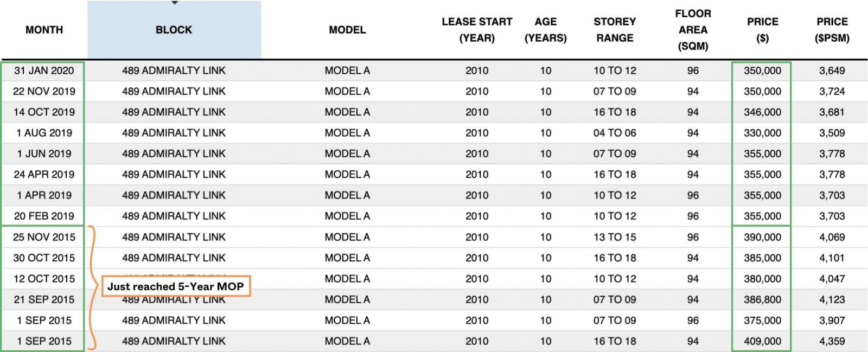Click the 25 NOV 2015 date cell
This screenshot has height=352, width=868.
click(44, 237)
